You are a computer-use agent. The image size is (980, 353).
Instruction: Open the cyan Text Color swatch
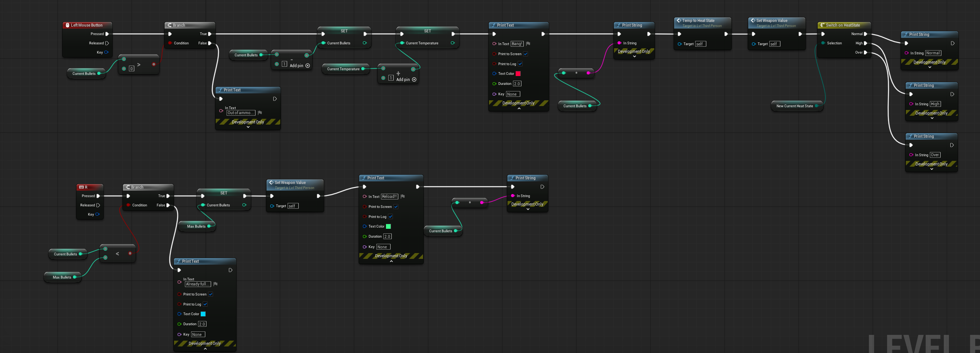(x=203, y=314)
